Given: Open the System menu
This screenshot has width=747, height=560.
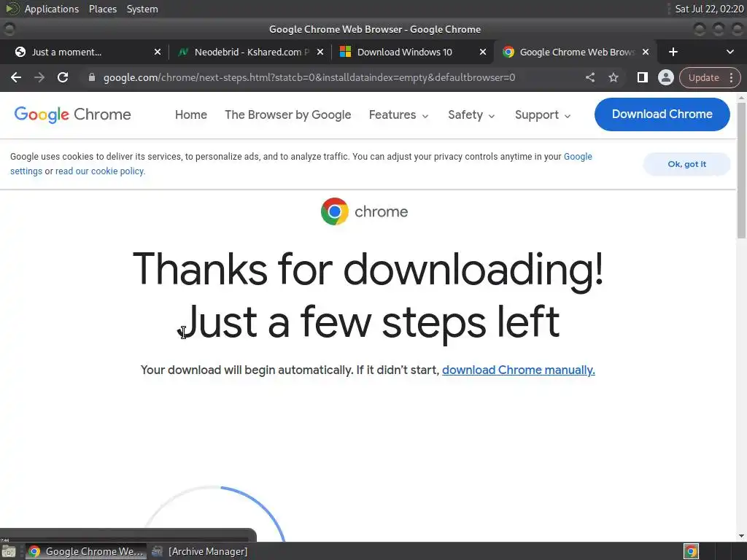Looking at the screenshot, I should (x=142, y=9).
